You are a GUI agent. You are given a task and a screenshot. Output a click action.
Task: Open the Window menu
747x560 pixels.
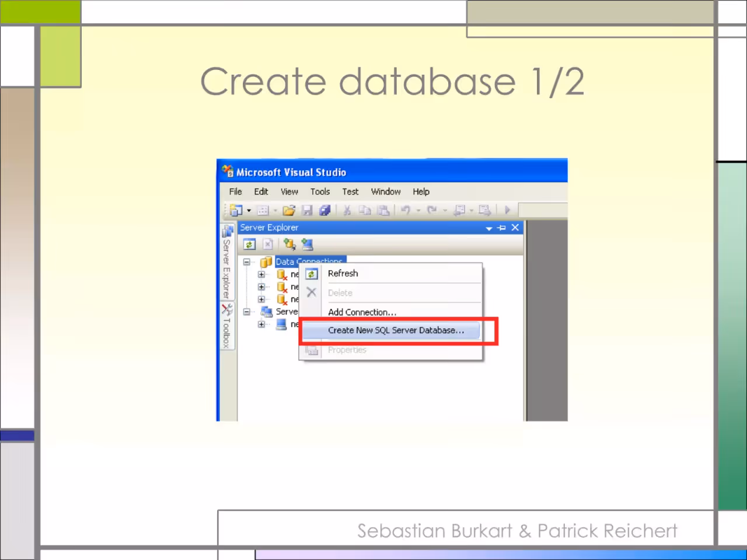coord(386,191)
